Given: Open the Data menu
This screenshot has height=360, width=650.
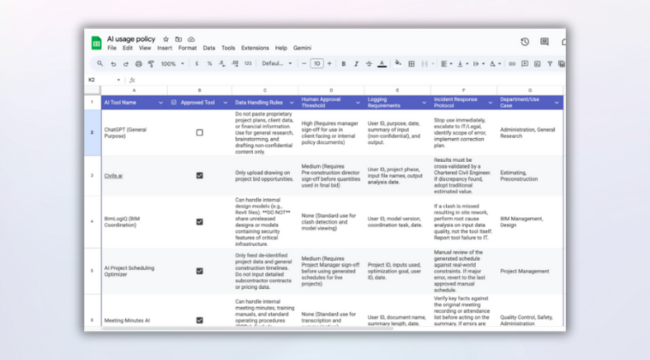Looking at the screenshot, I should click(x=209, y=48).
